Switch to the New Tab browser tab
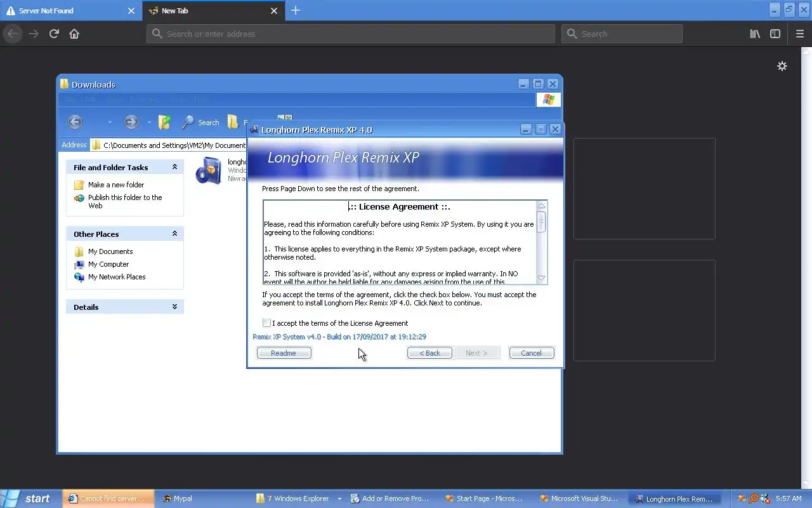 point(213,11)
